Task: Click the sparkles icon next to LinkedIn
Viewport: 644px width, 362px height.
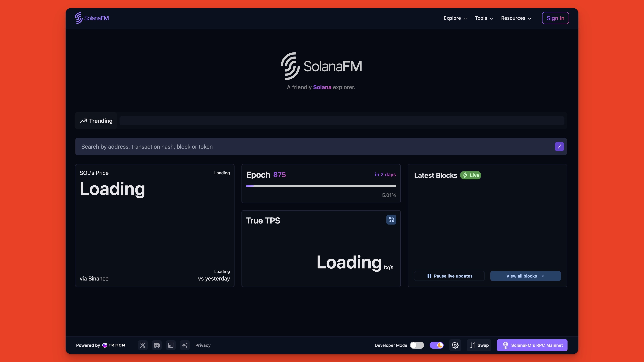Action: pyautogui.click(x=185, y=345)
